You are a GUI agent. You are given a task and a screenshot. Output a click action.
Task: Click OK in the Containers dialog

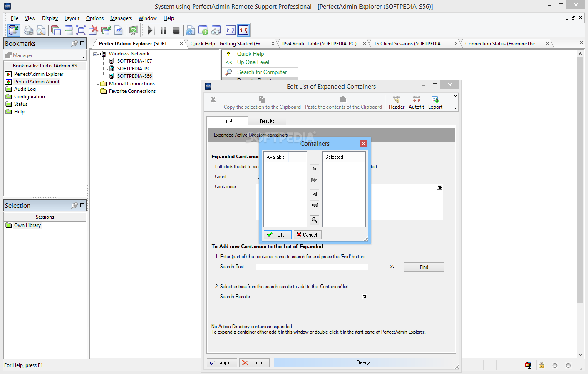coord(278,234)
